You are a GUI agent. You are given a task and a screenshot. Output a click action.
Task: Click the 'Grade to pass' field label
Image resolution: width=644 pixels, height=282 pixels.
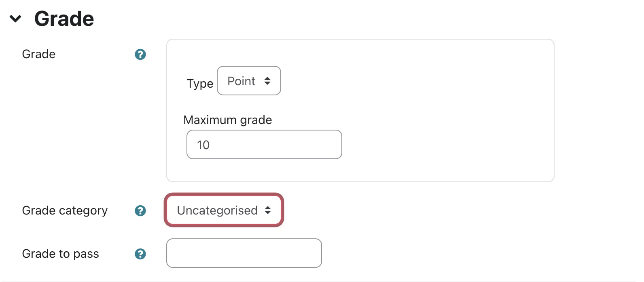coord(60,254)
